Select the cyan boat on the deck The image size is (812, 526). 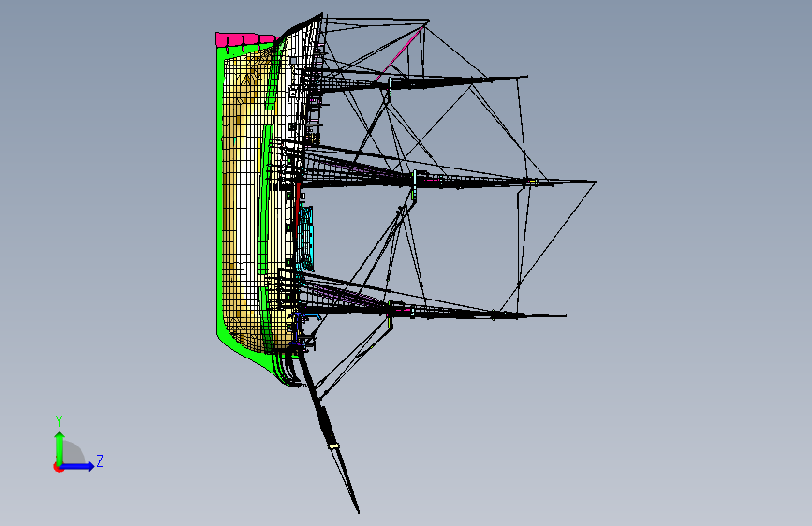tap(305, 239)
